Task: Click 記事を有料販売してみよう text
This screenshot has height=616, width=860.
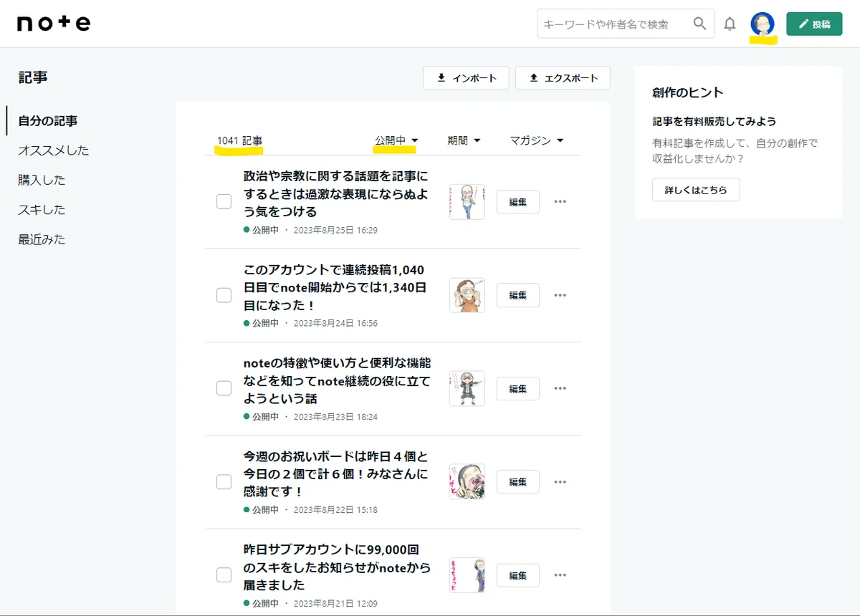Action: click(715, 121)
